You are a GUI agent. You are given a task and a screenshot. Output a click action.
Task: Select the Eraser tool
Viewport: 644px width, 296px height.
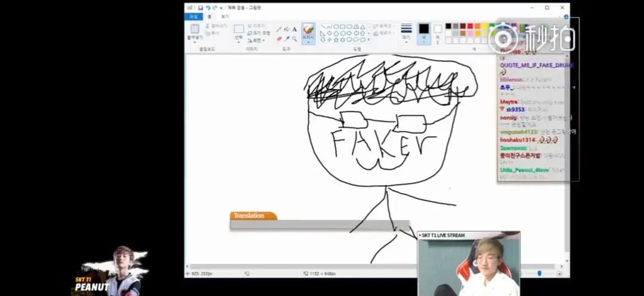[279, 39]
